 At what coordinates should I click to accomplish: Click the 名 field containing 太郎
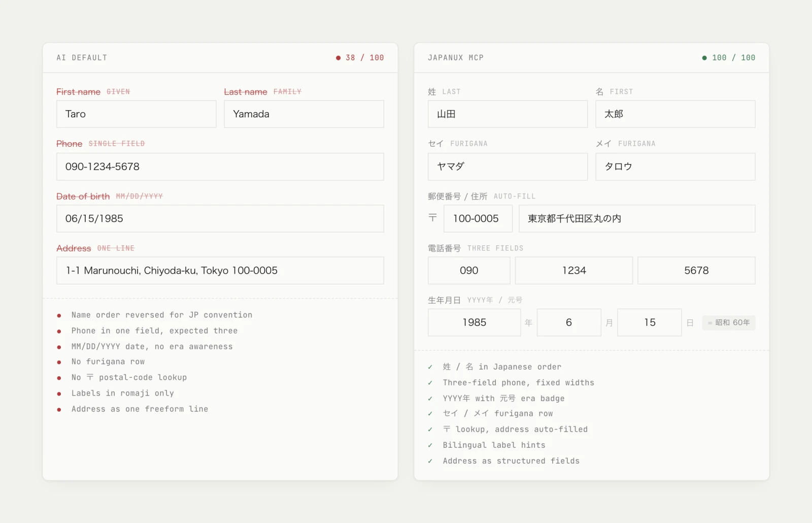pos(675,114)
